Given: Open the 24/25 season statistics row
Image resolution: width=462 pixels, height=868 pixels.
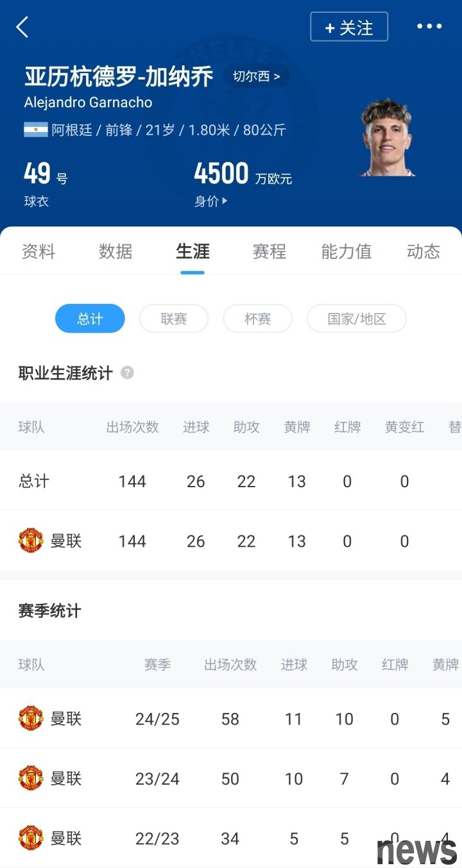Looking at the screenshot, I should (x=231, y=719).
